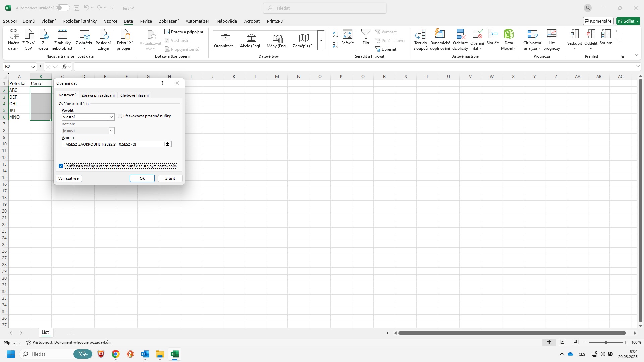This screenshot has width=644, height=362.
Task: Open the Vzorce ribbon tab
Action: tap(110, 21)
